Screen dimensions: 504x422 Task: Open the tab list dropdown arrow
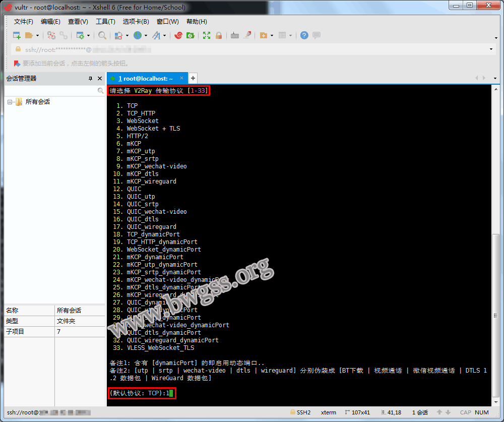coord(495,79)
